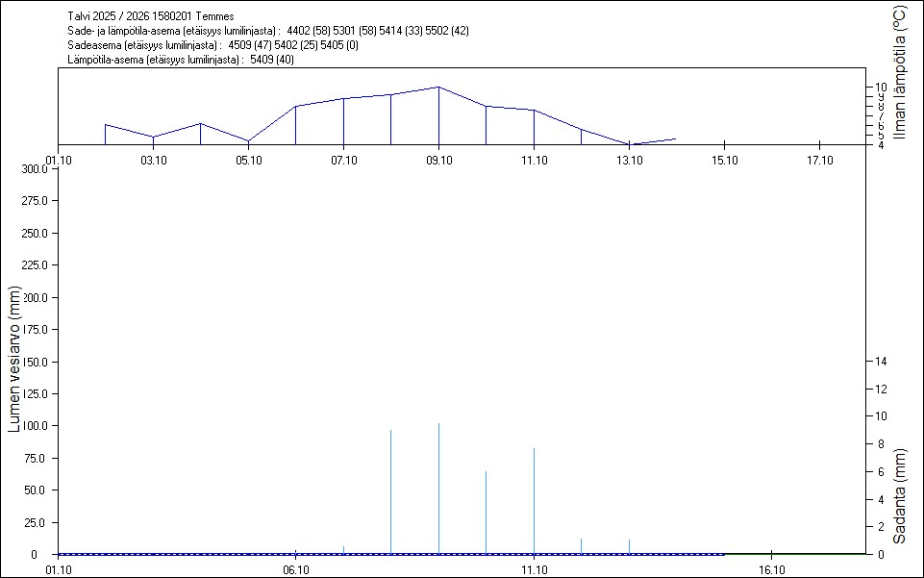Click the temperature peak point at 09.10

[x=438, y=87]
